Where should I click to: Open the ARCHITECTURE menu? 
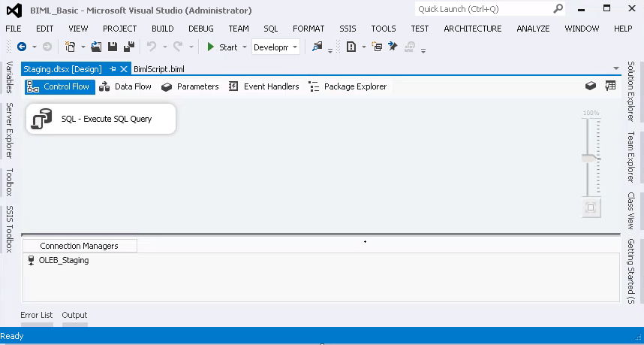point(473,29)
